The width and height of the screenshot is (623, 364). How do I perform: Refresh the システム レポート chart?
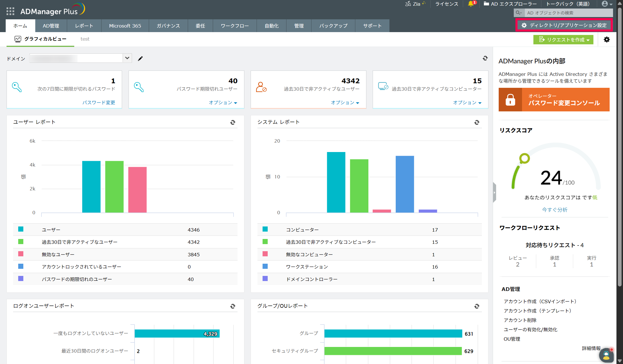click(477, 122)
